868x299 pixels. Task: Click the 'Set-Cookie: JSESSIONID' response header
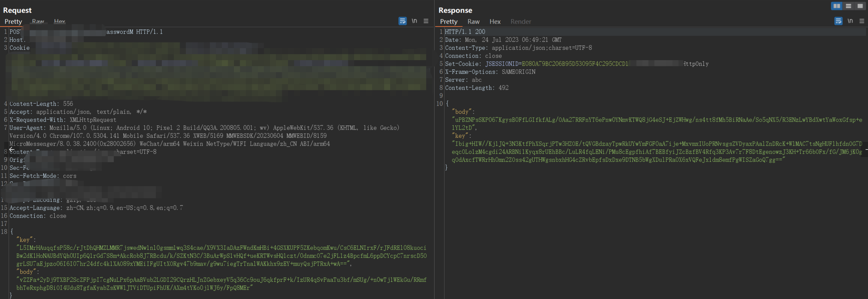[x=577, y=64]
